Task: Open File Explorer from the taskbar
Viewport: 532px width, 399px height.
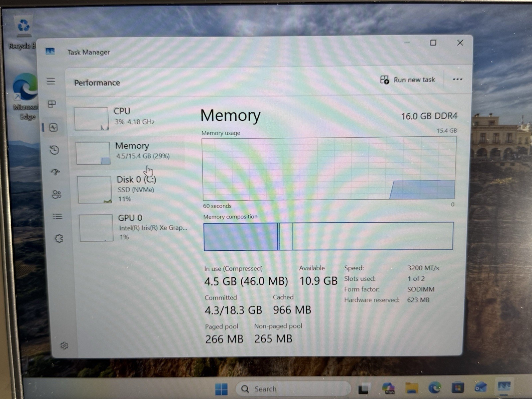Action: tap(412, 388)
